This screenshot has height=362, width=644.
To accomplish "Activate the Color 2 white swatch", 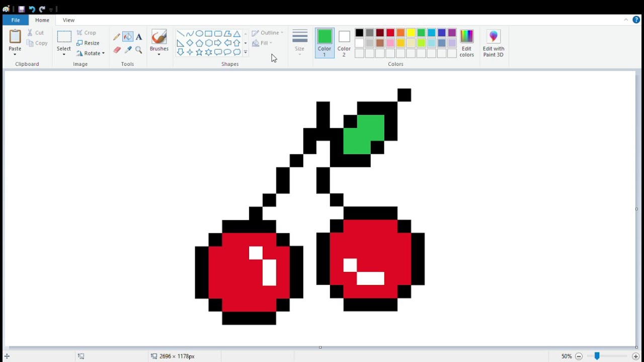I will [344, 43].
